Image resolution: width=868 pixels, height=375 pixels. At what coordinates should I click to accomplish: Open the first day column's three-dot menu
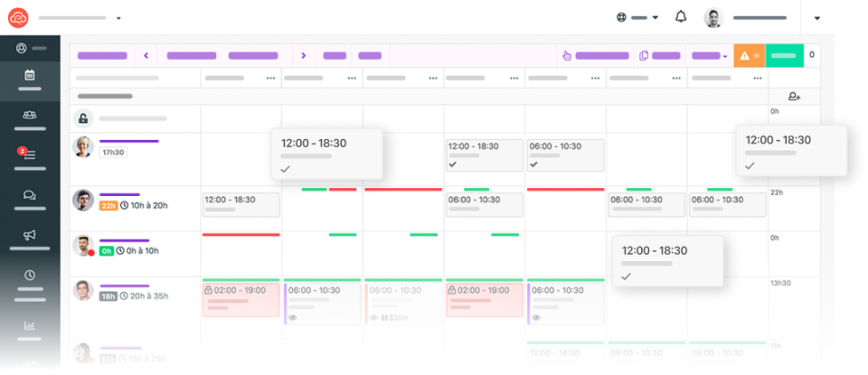[x=270, y=79]
